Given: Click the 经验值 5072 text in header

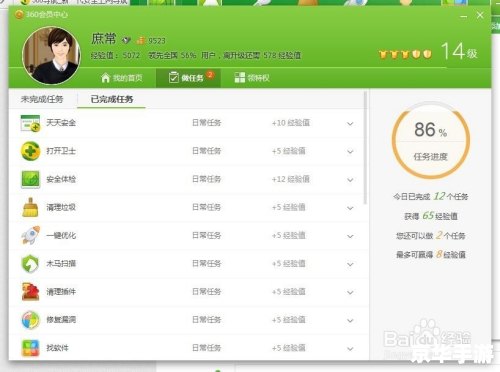Looking at the screenshot, I should 115,55.
